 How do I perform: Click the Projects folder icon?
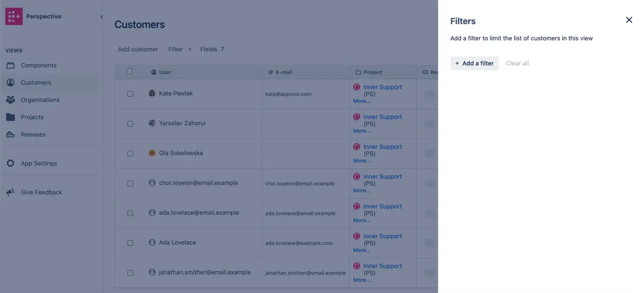pyautogui.click(x=10, y=117)
